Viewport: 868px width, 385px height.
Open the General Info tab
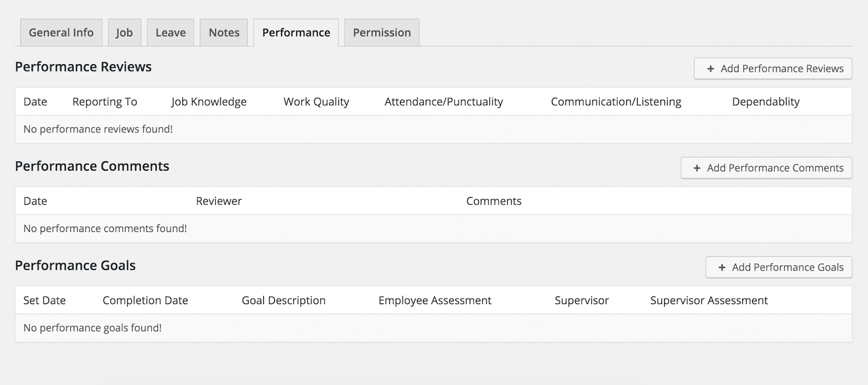61,33
